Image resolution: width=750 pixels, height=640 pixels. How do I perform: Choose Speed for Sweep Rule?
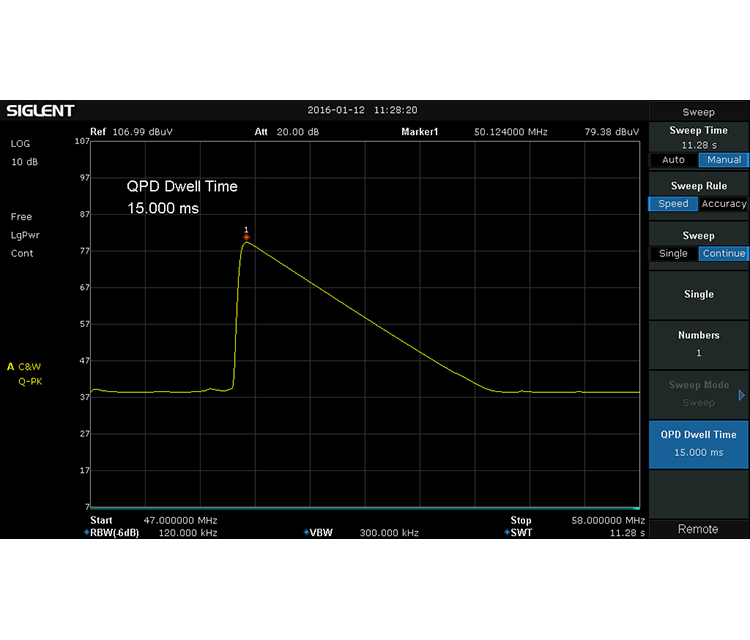tap(673, 204)
